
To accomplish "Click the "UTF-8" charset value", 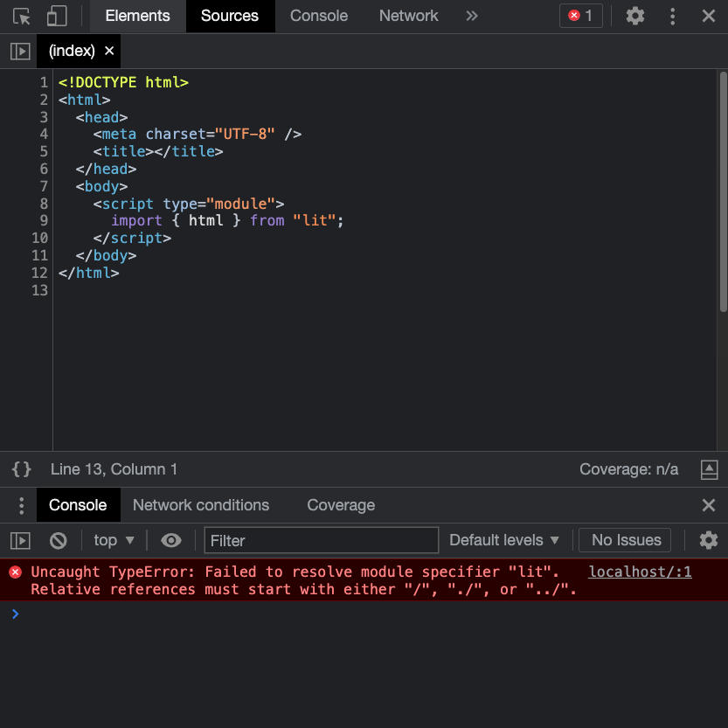I will tap(245, 135).
